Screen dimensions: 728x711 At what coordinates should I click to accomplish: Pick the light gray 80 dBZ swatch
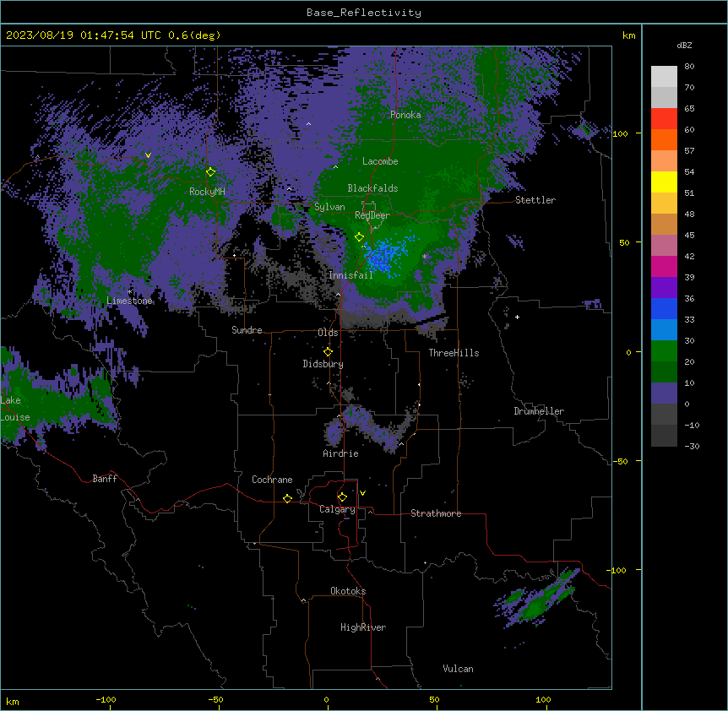664,77
